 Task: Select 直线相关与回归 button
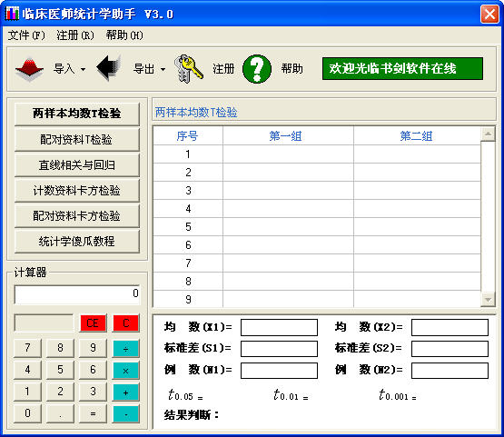click(x=77, y=165)
